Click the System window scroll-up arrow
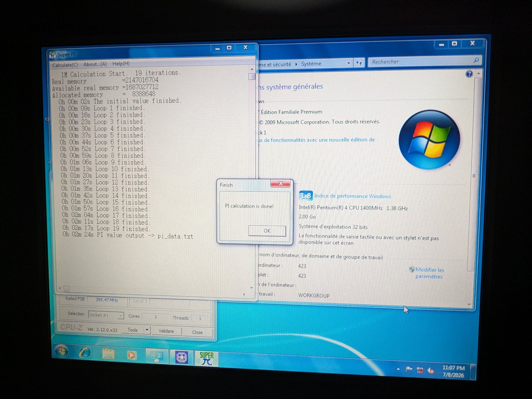Viewport: 532px width, 399px height. pyautogui.click(x=478, y=73)
